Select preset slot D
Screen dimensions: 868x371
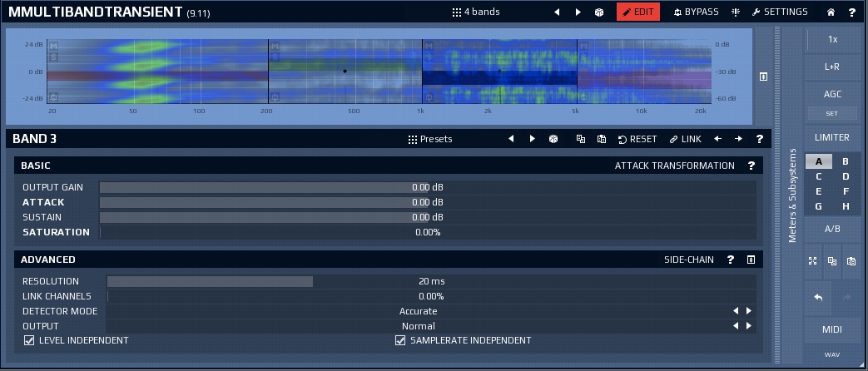pyautogui.click(x=846, y=176)
